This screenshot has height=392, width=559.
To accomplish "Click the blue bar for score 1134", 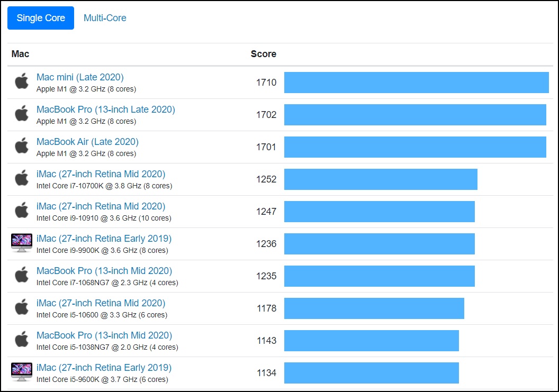I will (x=371, y=373).
